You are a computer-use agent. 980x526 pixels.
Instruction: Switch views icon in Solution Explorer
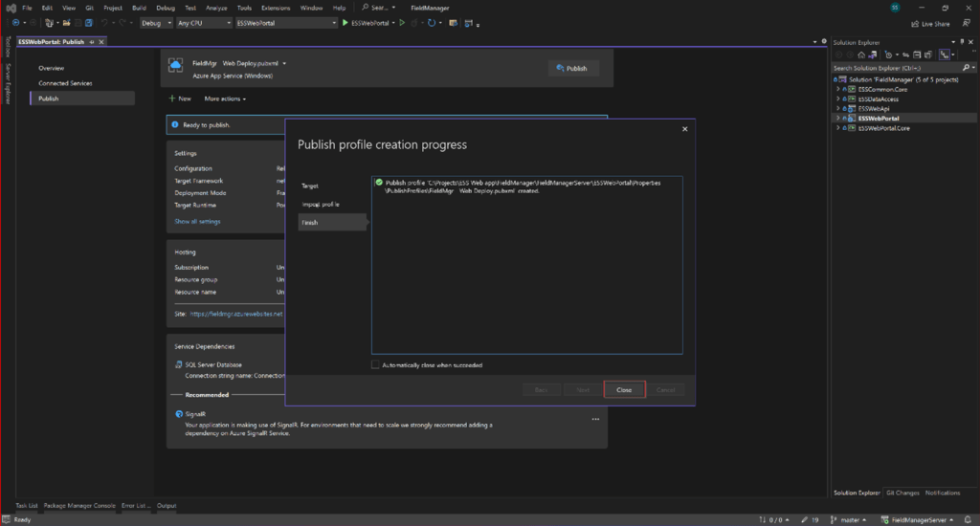point(873,55)
